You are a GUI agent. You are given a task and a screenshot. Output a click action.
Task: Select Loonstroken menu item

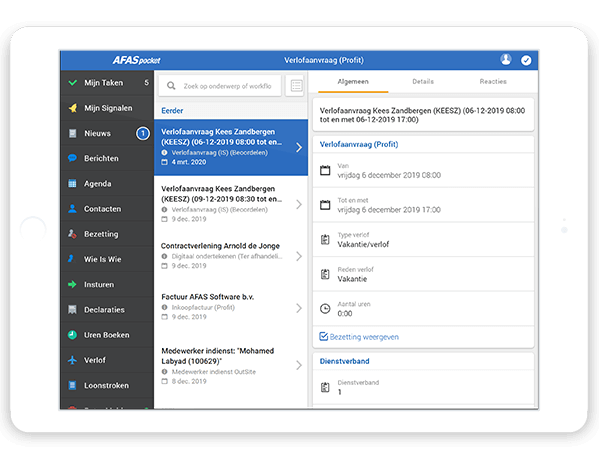[x=107, y=385]
